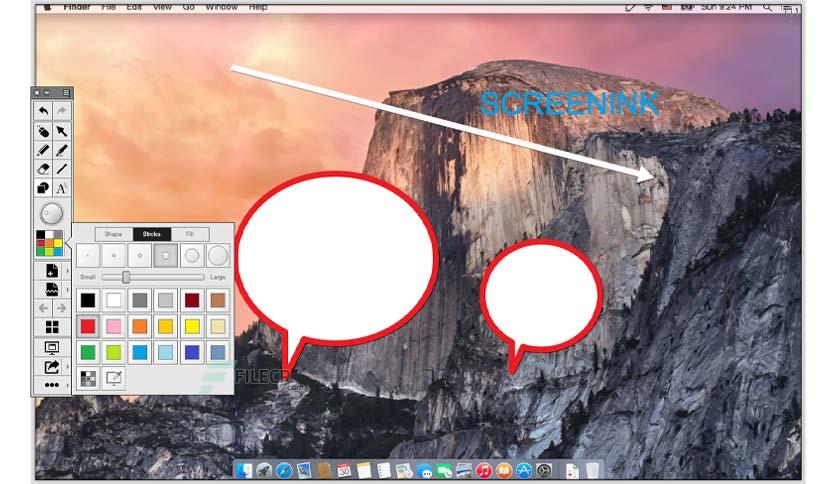This screenshot has width=836, height=484.
Task: Open the custom color checkerboard picker
Action: 88,378
